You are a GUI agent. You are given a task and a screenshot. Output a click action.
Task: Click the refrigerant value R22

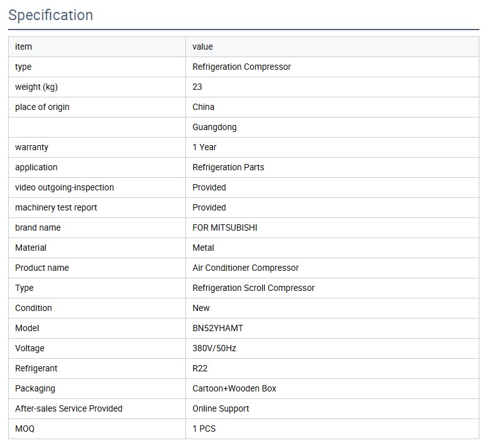[200, 368]
